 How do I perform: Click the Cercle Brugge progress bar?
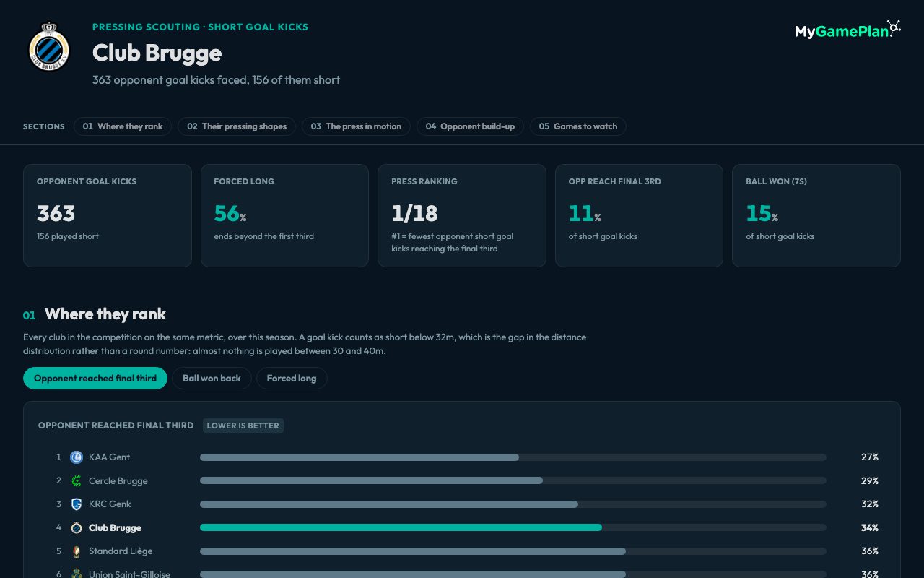point(513,480)
